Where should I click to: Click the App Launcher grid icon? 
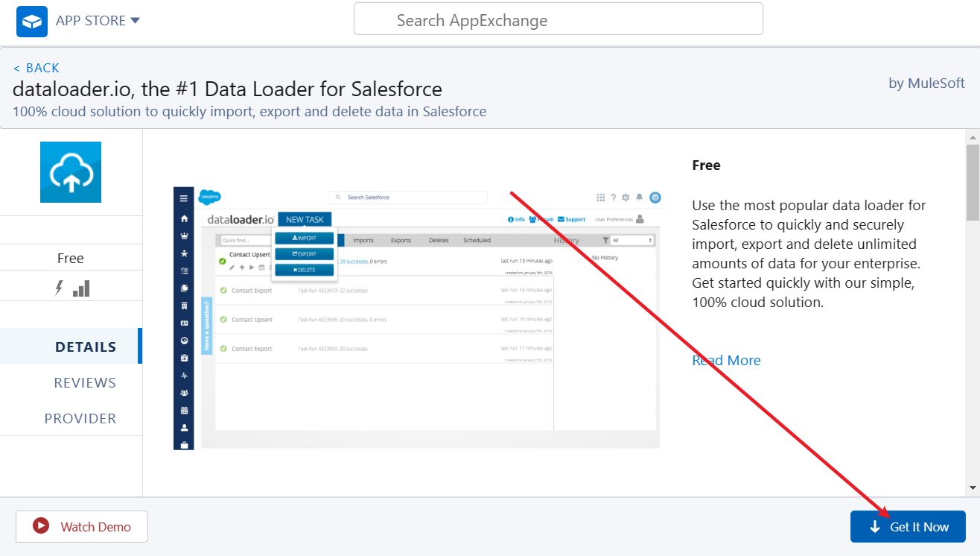pos(601,198)
